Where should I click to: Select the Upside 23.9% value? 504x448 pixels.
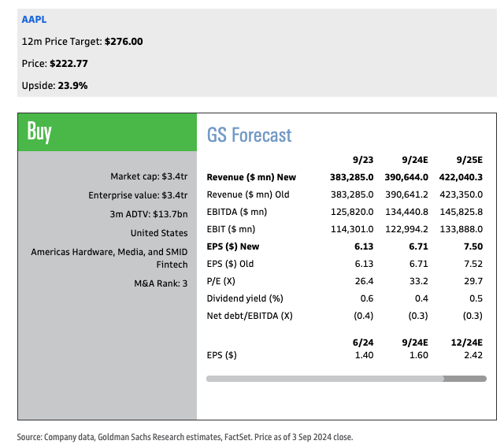point(72,85)
